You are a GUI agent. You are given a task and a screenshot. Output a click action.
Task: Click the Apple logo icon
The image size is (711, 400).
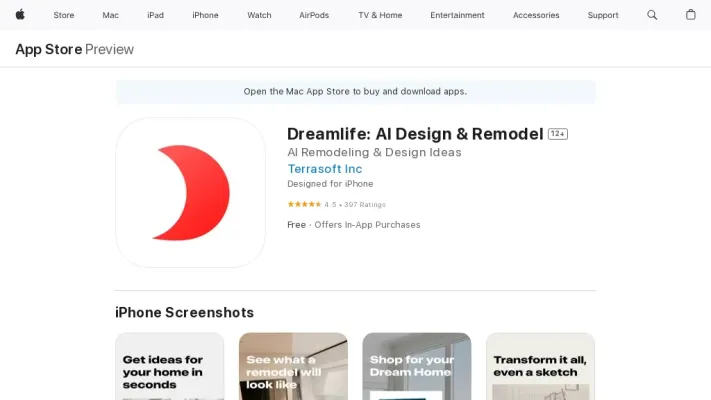pos(20,15)
